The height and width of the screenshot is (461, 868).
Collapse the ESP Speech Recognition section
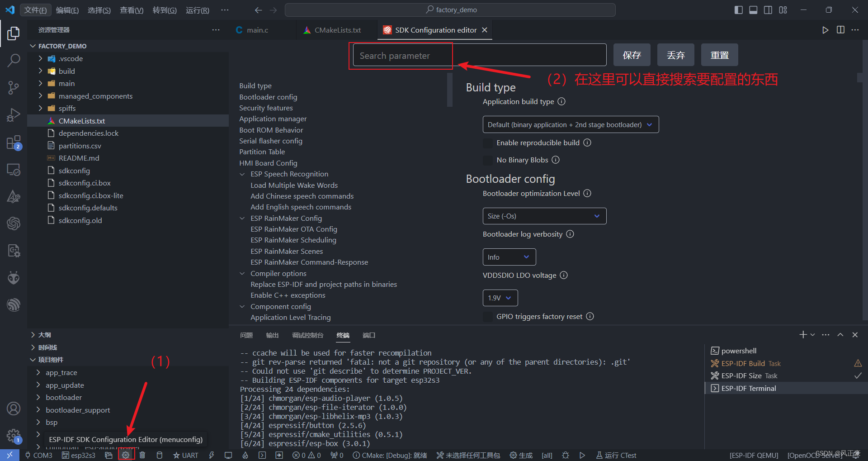[243, 174]
